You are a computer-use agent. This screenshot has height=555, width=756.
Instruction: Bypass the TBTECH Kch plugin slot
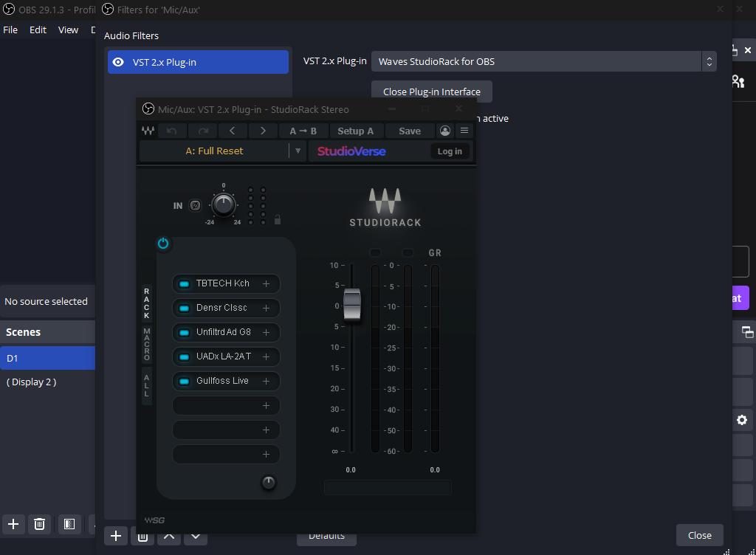point(185,283)
